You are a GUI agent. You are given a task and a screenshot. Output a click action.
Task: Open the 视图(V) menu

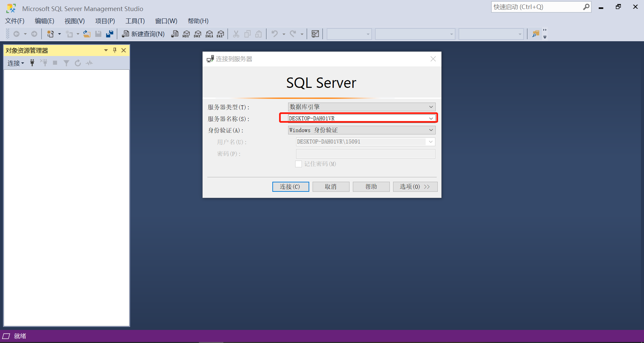74,21
